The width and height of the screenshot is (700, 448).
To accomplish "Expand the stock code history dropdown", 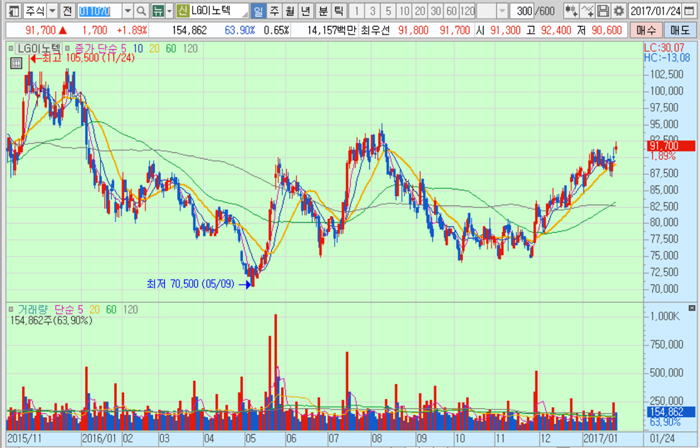I will 127,11.
